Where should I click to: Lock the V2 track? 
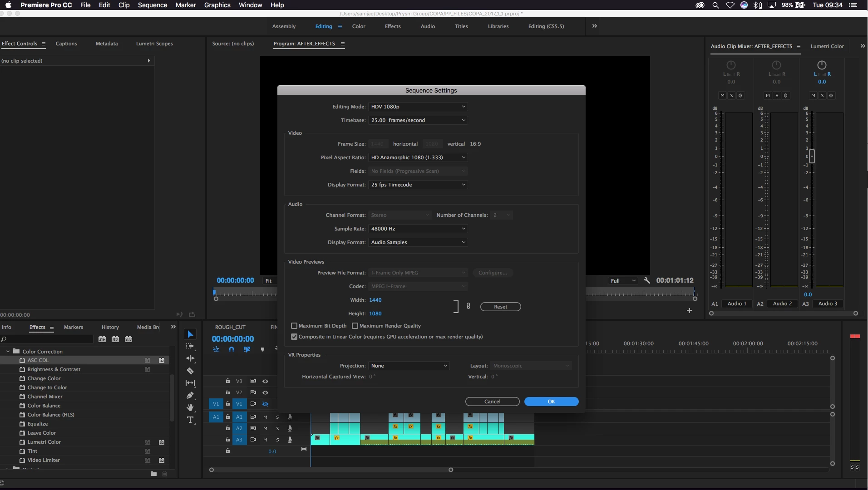[x=228, y=392]
